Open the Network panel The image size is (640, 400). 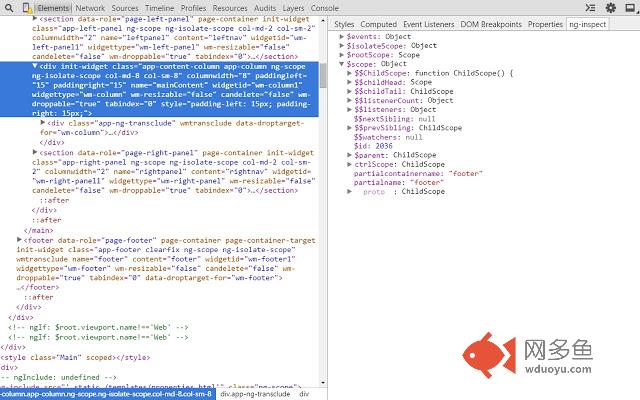point(90,8)
